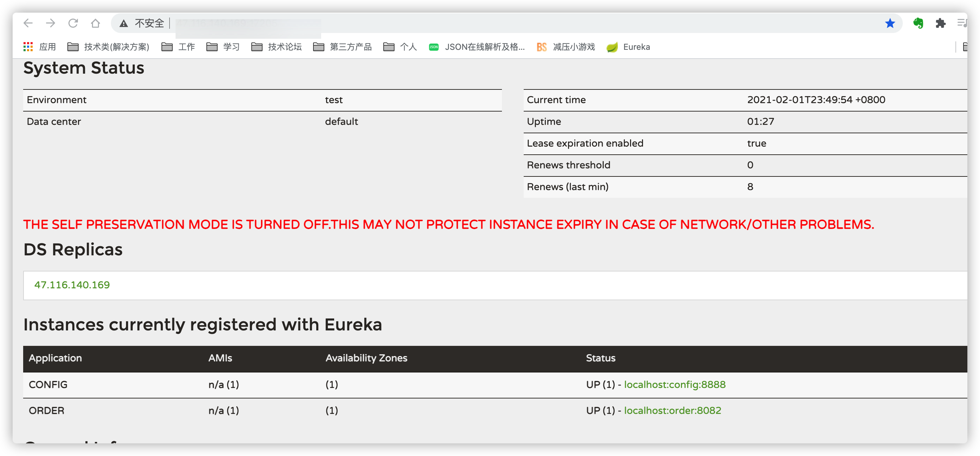
Task: Click the Environment value test
Action: pyautogui.click(x=334, y=100)
